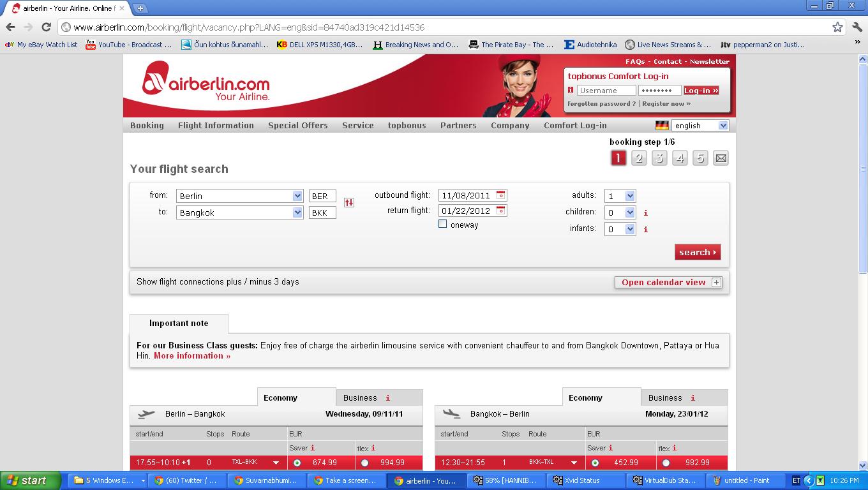Open the adults count dropdown

[620, 196]
